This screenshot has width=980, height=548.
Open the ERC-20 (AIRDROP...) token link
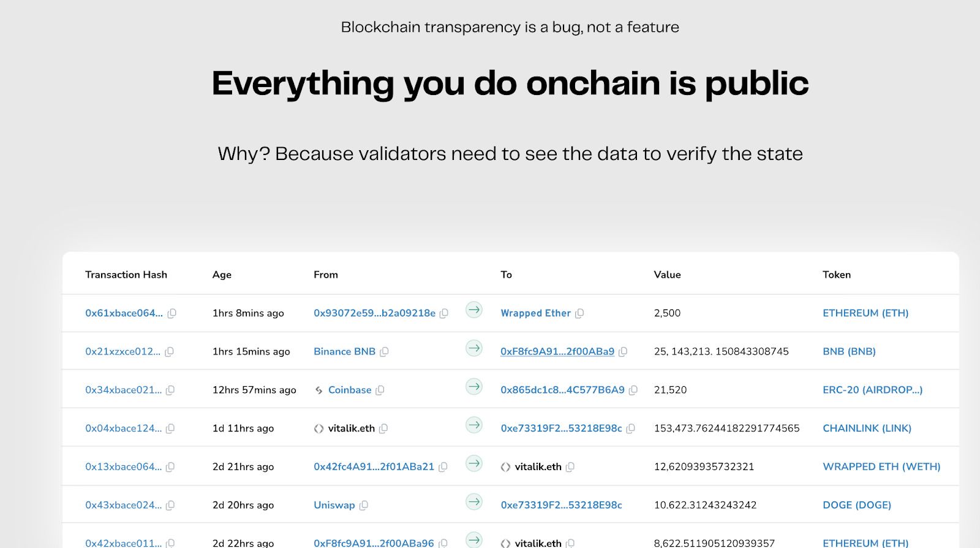(873, 390)
